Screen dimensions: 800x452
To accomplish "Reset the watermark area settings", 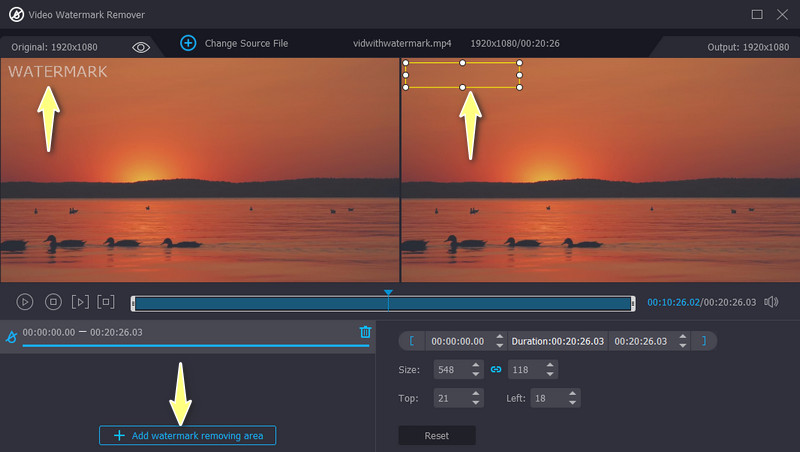I will tap(436, 435).
